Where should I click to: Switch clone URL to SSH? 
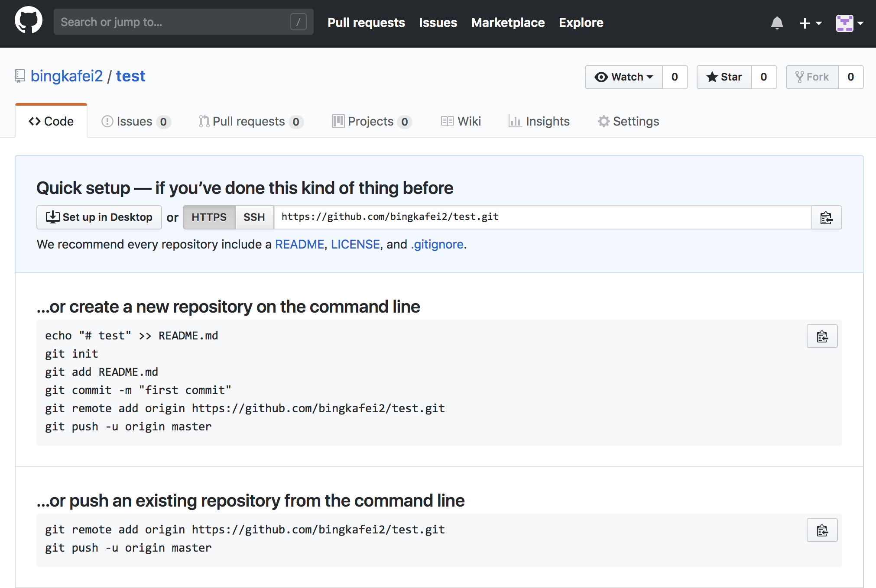pyautogui.click(x=254, y=217)
